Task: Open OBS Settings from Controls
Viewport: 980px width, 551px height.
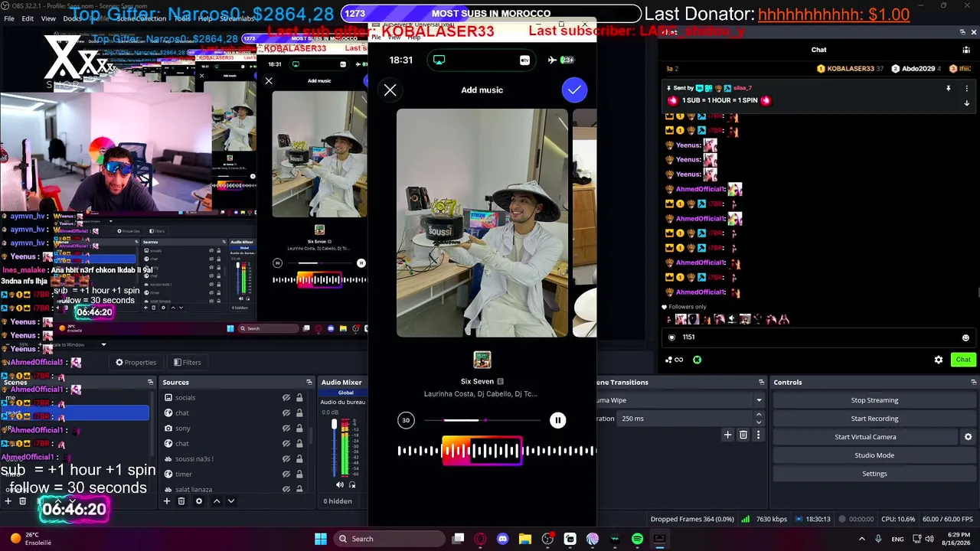Action: [874, 474]
